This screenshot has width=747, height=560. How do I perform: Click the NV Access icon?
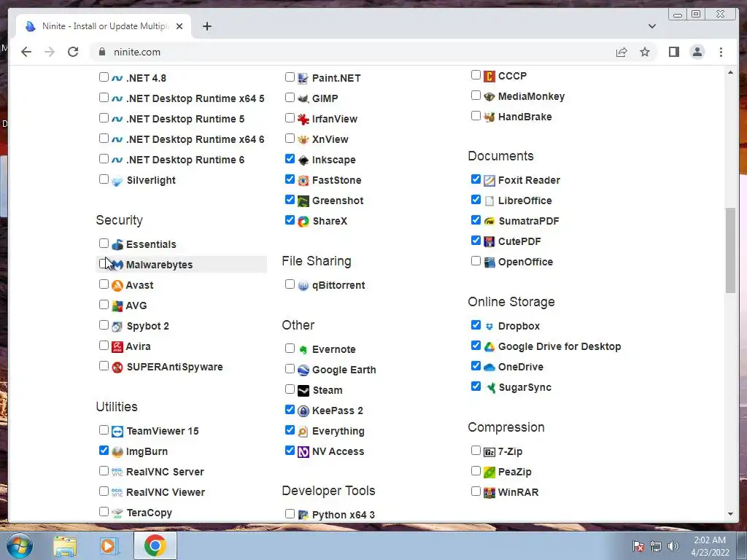303,452
